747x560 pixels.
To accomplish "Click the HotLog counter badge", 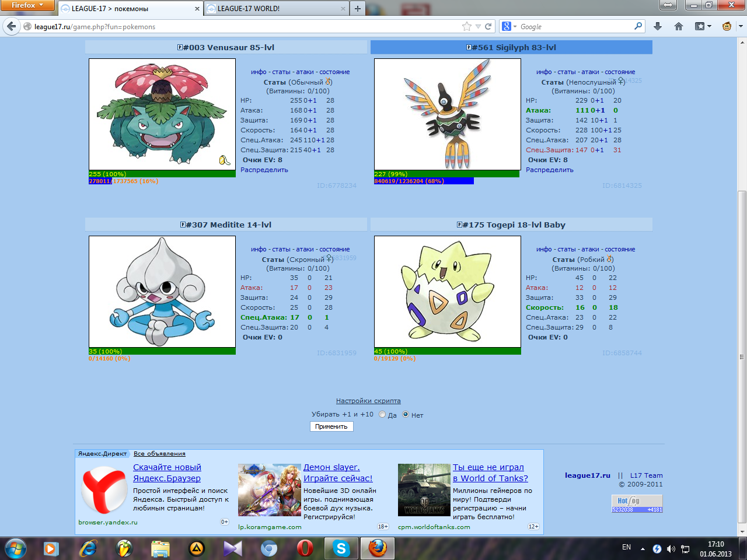I will 637,503.
